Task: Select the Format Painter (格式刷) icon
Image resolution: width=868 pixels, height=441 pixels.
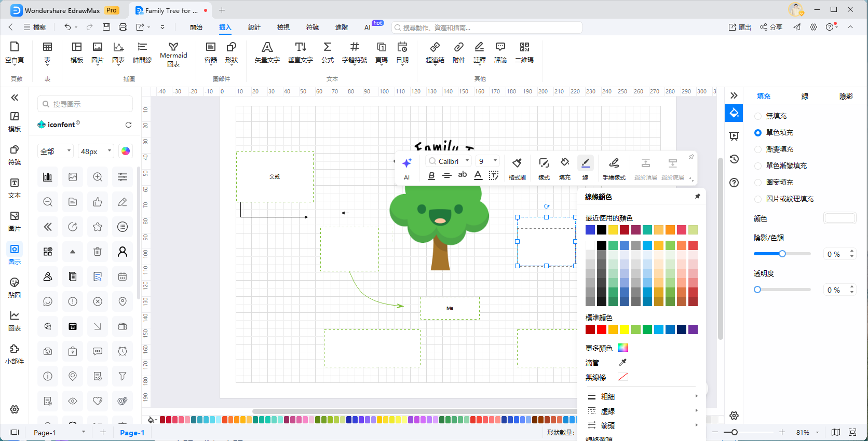Action: (517, 168)
